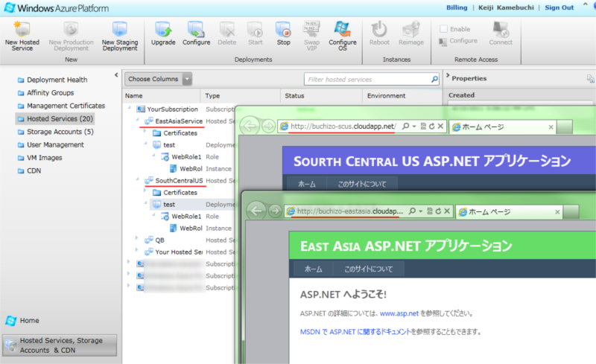The image size is (596, 364).
Task: Open the Billing link in the header
Action: [457, 7]
